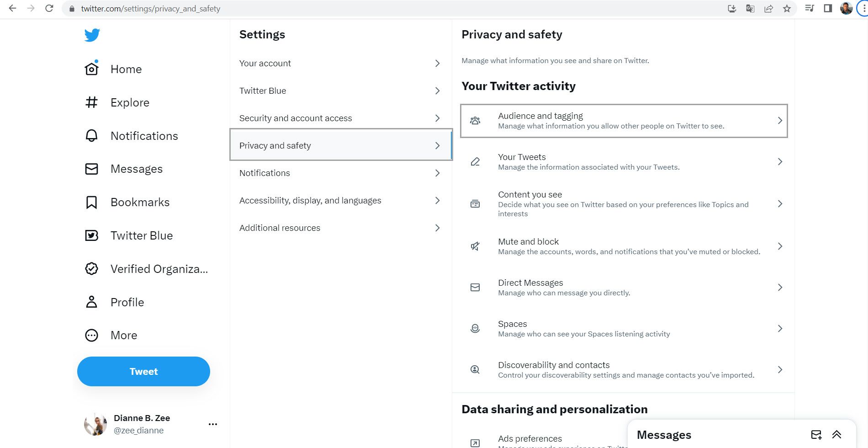Open the Home feed
This screenshot has height=448, width=868.
(126, 69)
